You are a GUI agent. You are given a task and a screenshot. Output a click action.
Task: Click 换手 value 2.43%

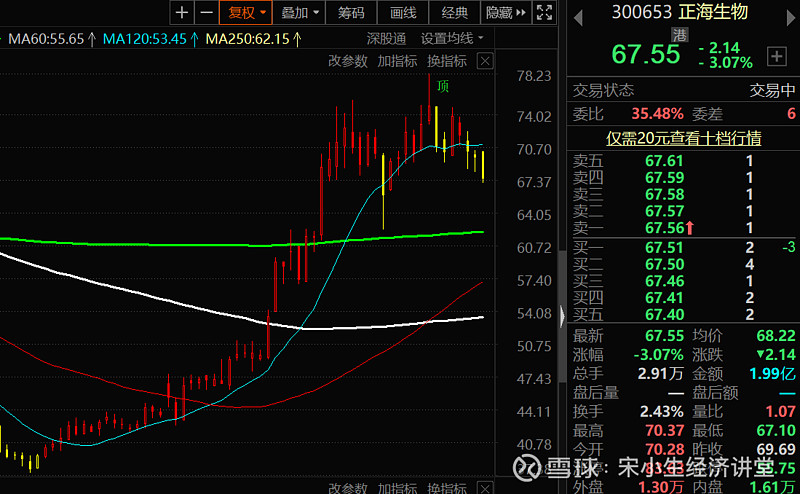pos(662,411)
